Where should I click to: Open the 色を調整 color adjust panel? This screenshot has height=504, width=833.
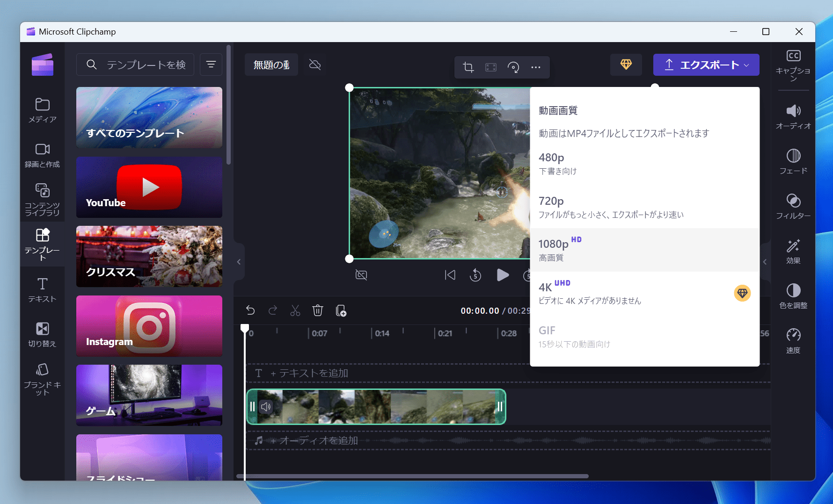pos(793,296)
